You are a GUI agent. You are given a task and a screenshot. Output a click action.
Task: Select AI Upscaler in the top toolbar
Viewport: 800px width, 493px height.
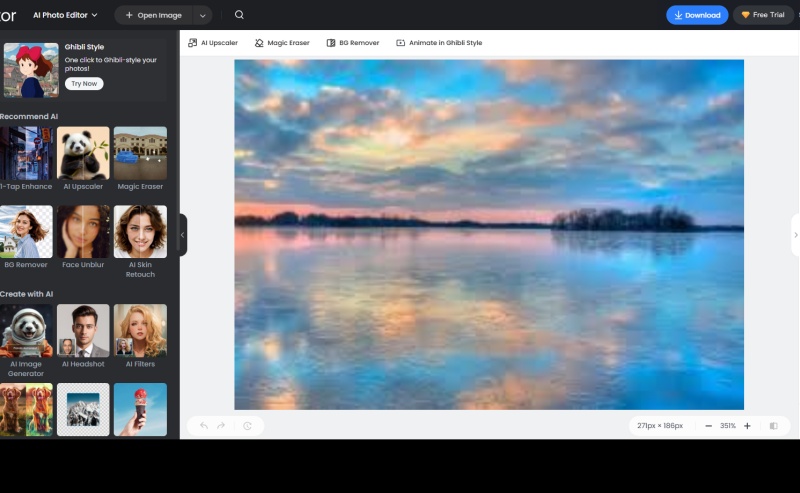point(214,43)
